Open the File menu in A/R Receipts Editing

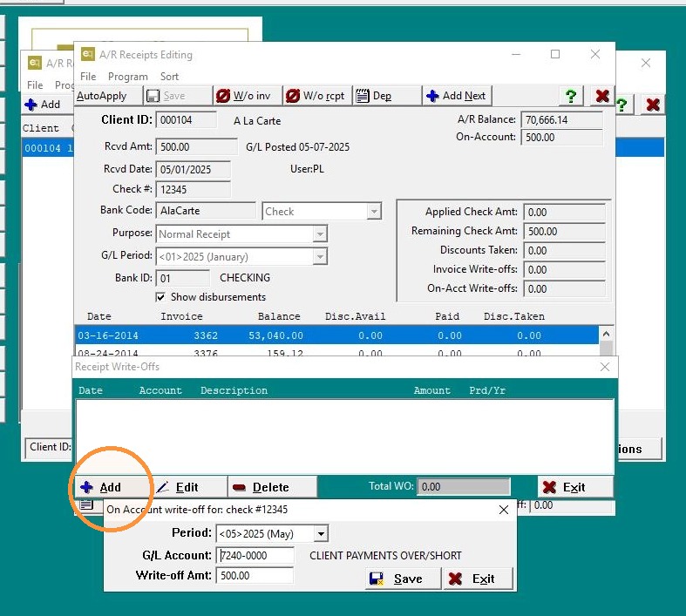click(x=88, y=77)
